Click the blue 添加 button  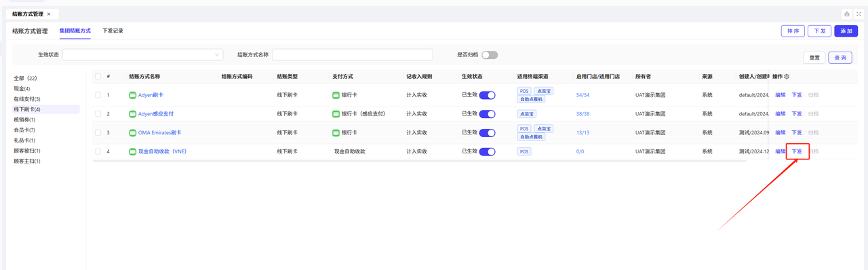tap(846, 31)
